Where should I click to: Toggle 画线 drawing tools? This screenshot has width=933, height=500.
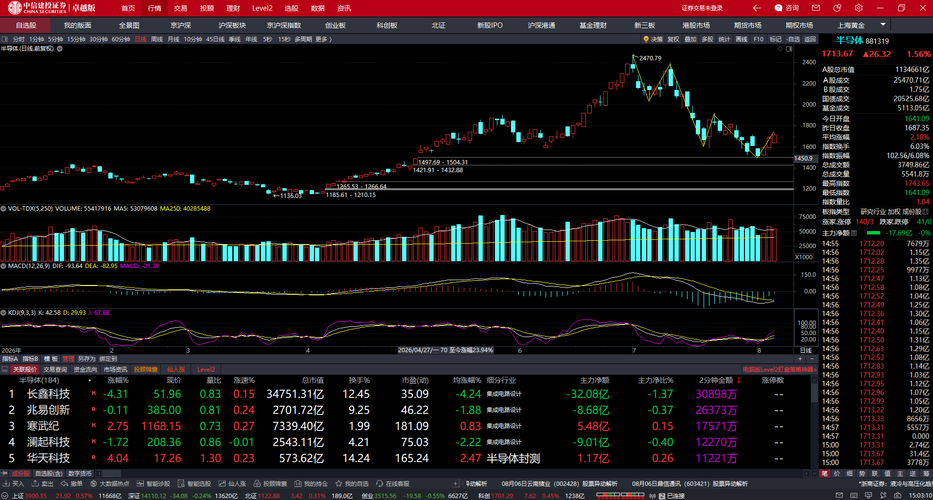[x=741, y=39]
